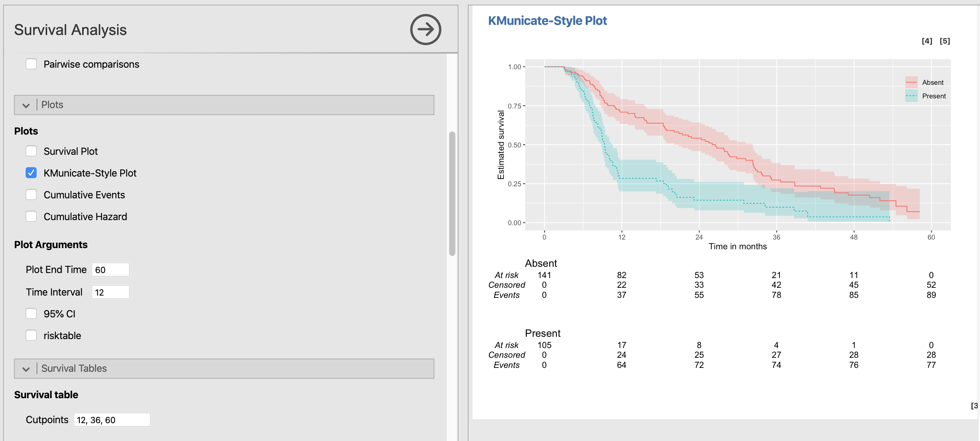Image resolution: width=980 pixels, height=441 pixels.
Task: Click the options panel vertical scrollbar
Action: (x=452, y=193)
